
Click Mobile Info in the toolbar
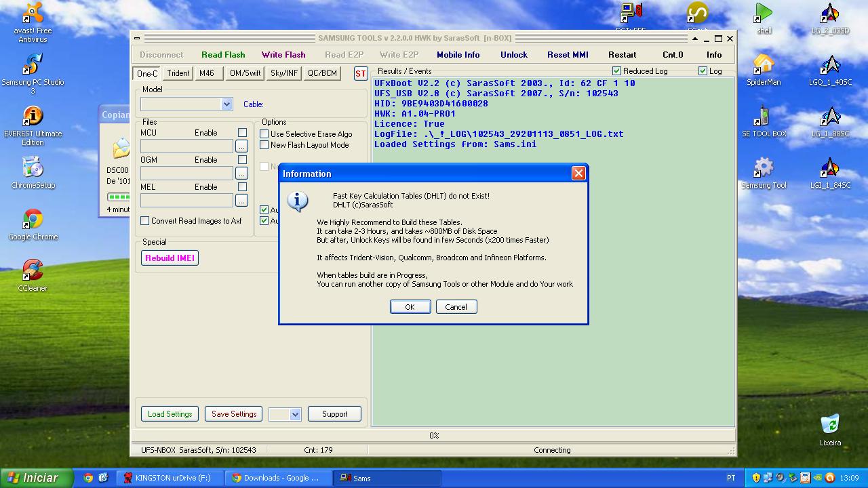click(458, 55)
